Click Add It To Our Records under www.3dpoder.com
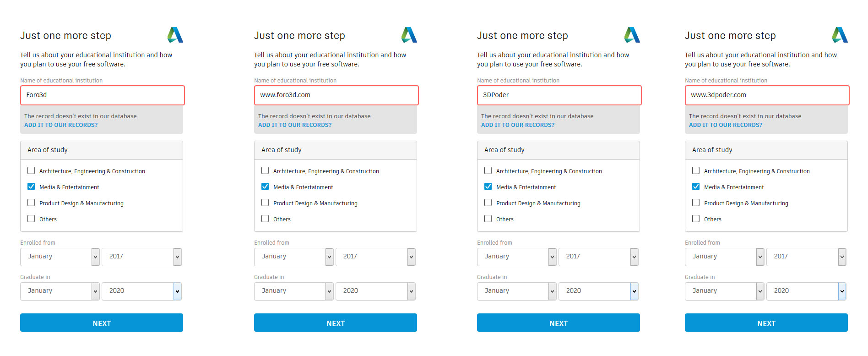Viewport: 868px width, 356px height. pos(726,125)
